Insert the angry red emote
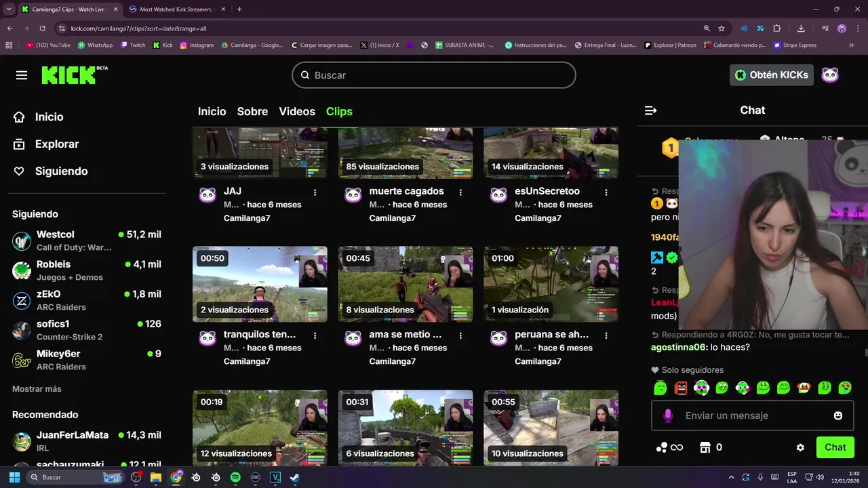 pyautogui.click(x=681, y=388)
